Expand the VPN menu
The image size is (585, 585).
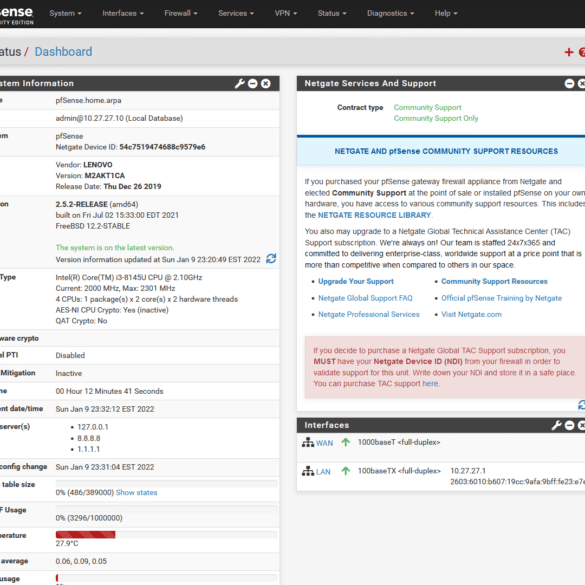tap(286, 13)
